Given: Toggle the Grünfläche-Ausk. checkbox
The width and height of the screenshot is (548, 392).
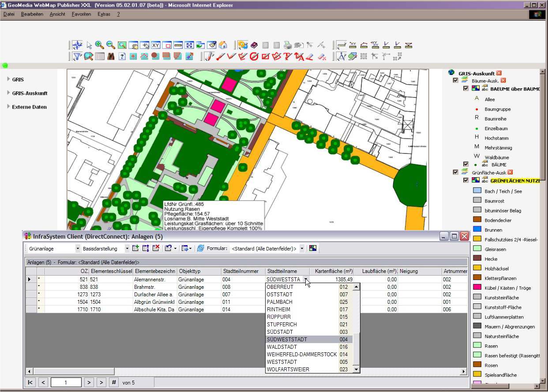Looking at the screenshot, I should [x=456, y=172].
